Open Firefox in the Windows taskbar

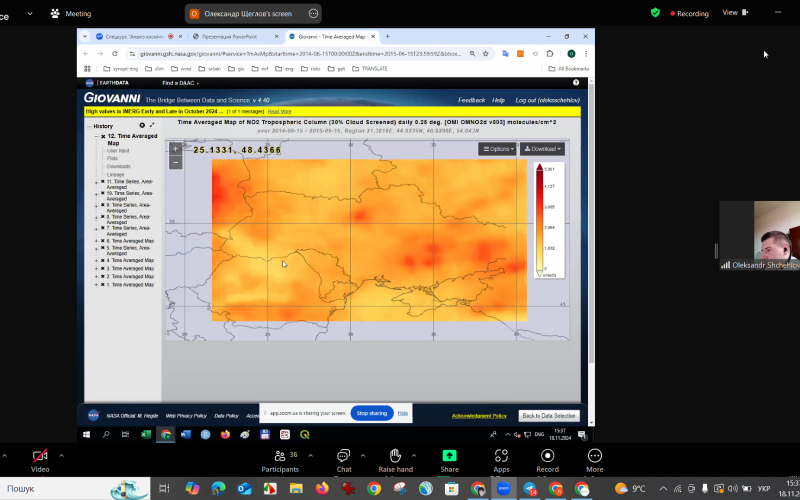click(322, 489)
